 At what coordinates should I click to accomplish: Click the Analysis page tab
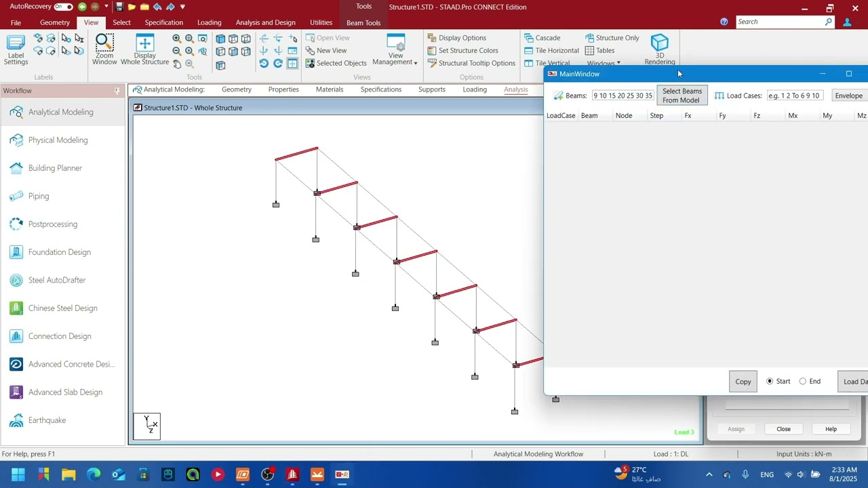(x=516, y=89)
